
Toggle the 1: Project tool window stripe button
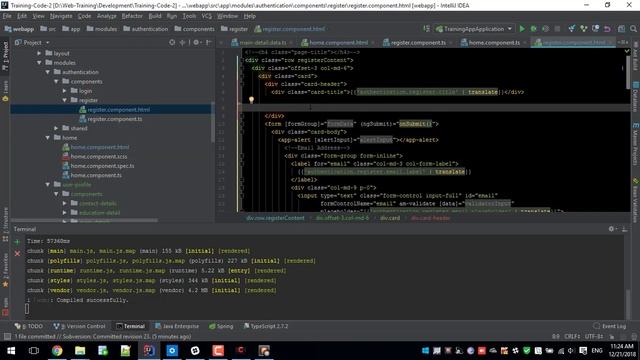(x=5, y=56)
